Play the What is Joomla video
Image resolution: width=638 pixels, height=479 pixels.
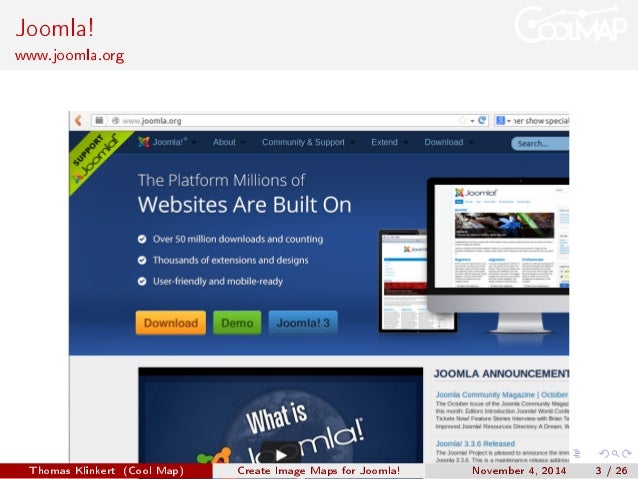[280, 454]
